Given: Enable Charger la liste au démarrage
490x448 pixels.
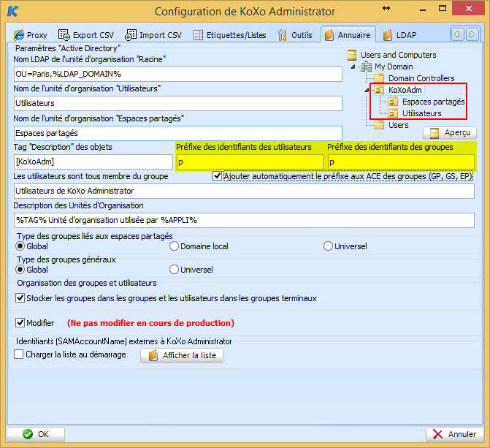Looking at the screenshot, I should 19,354.
